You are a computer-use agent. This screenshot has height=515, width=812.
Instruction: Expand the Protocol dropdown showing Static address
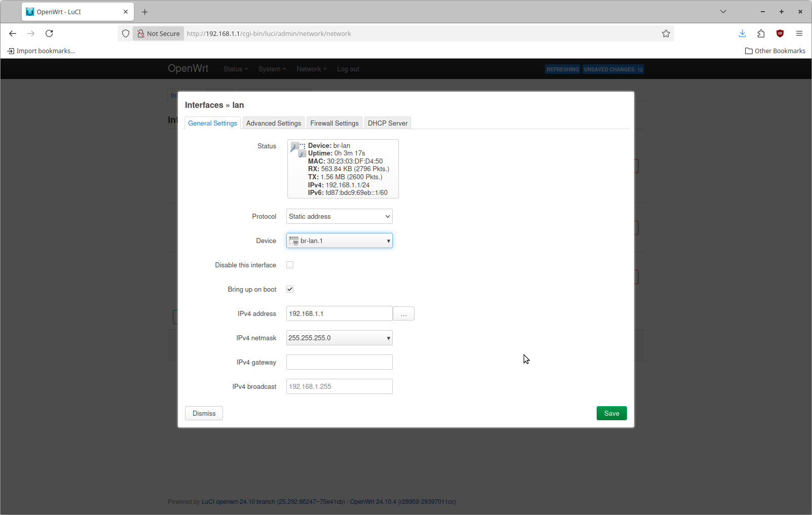[x=339, y=216]
